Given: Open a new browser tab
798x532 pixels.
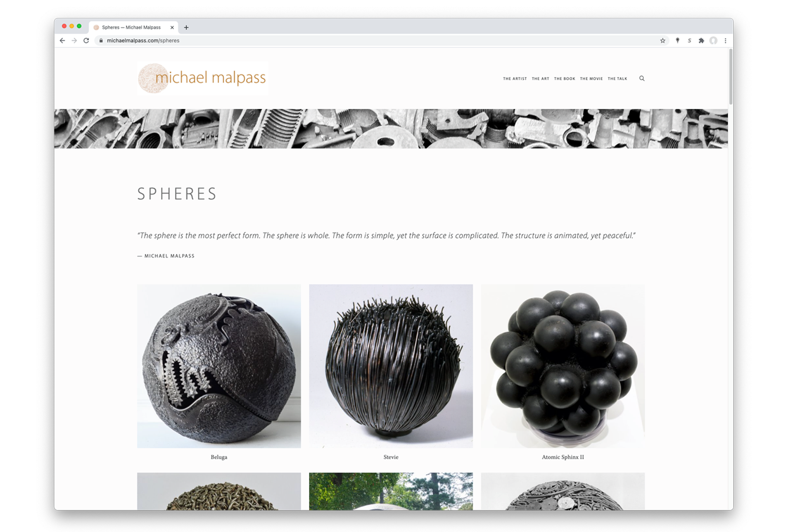Looking at the screenshot, I should [x=186, y=27].
